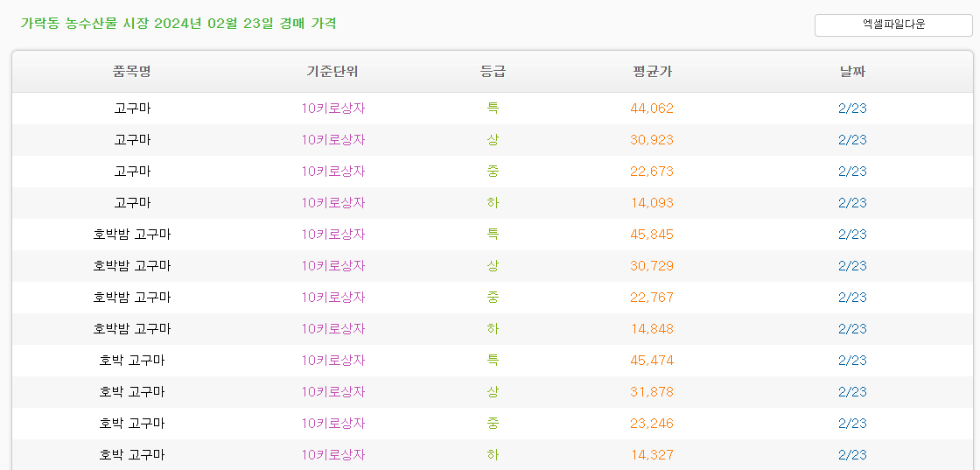980x470 pixels.
Task: Click 10키로상자 in the 44,062 row
Action: coord(333,109)
